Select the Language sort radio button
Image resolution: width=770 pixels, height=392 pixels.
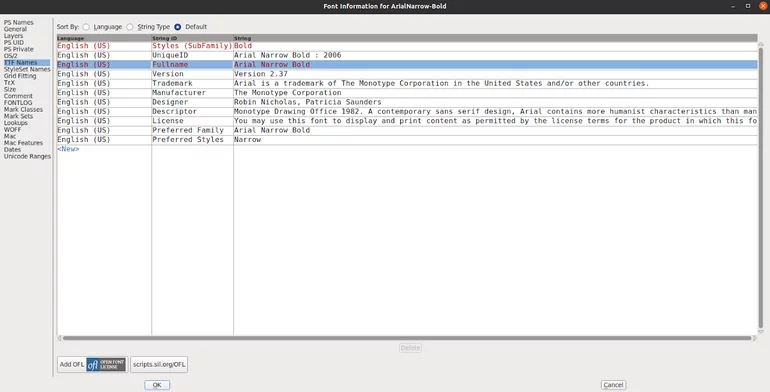[x=86, y=27]
